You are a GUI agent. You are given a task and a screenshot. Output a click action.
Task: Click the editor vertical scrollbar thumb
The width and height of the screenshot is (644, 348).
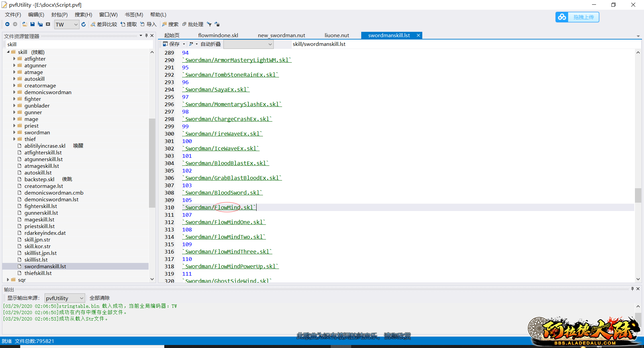(638, 195)
